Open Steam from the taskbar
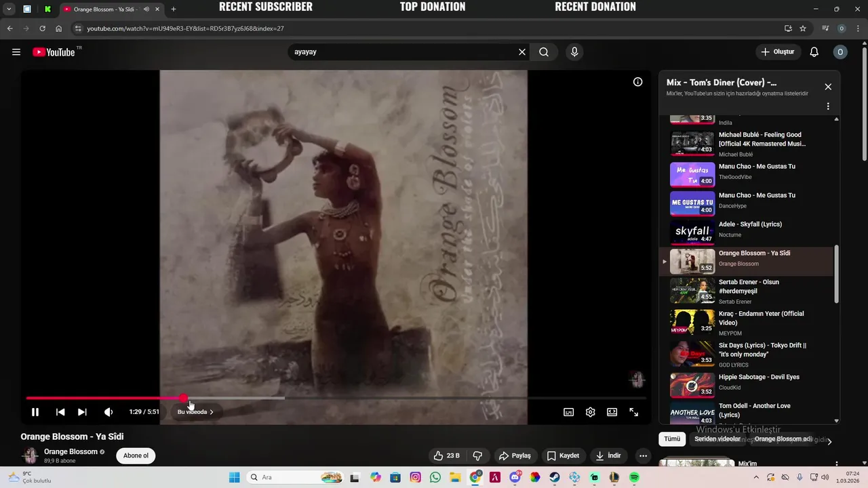The width and height of the screenshot is (868, 488). click(555, 477)
